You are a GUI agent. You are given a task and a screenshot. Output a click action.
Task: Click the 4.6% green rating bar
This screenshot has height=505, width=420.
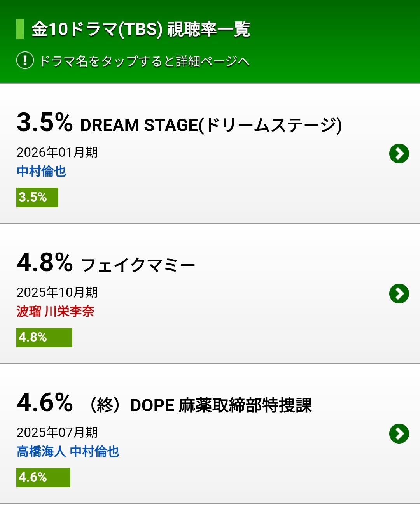[43, 477]
